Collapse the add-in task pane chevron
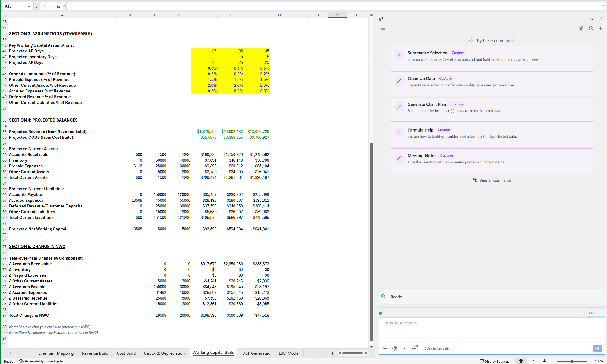The width and height of the screenshot is (607, 364). point(592,19)
